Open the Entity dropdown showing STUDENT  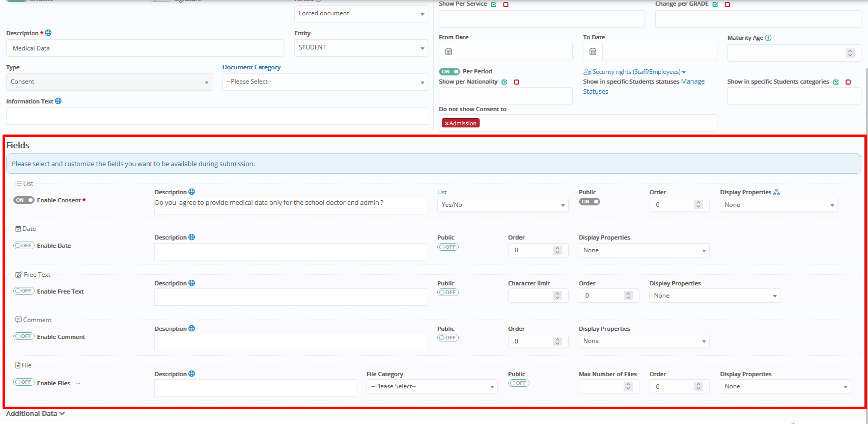pyautogui.click(x=360, y=48)
